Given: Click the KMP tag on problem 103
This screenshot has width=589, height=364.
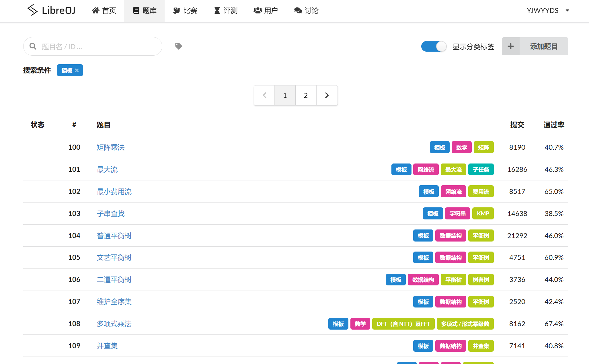Looking at the screenshot, I should tap(483, 214).
